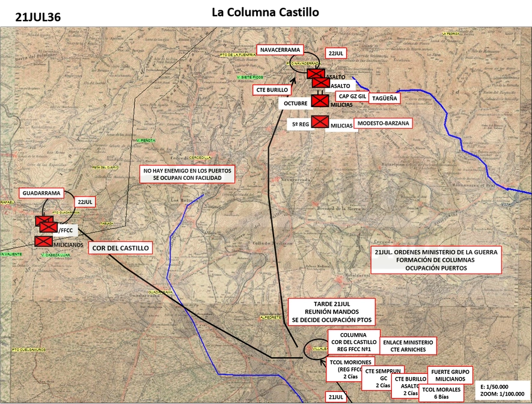Click the circle marker at Pto Navacerrada
The height and width of the screenshot is (404, 532).
pyautogui.click(x=305, y=62)
